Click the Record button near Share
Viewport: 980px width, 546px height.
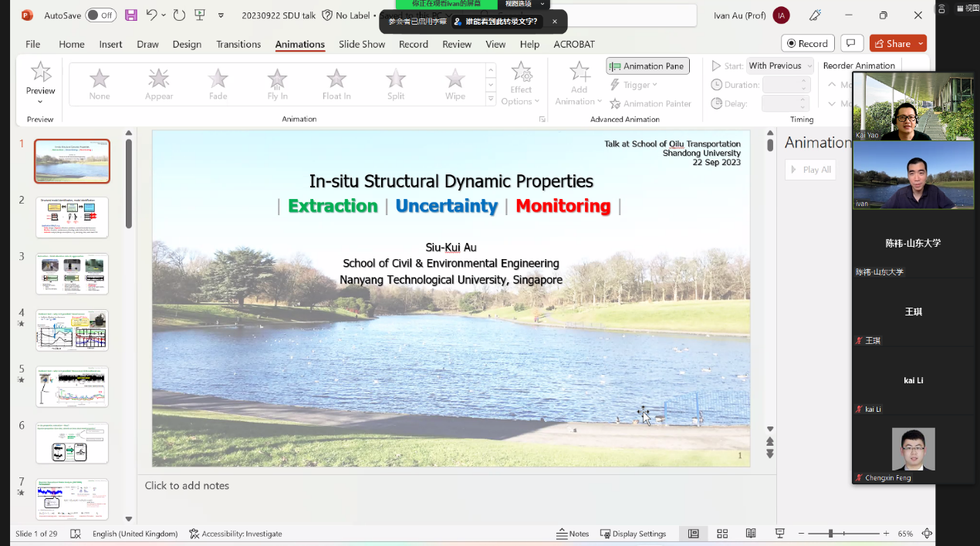click(808, 44)
